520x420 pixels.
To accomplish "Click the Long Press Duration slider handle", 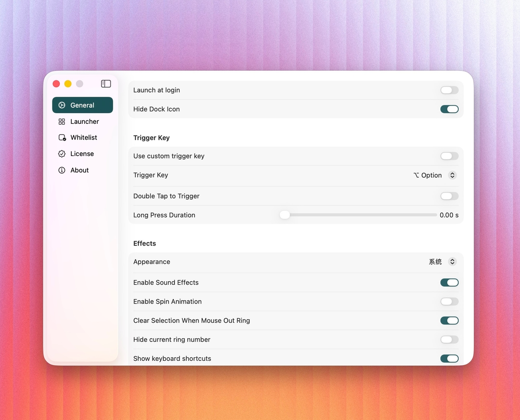I will (x=284, y=215).
